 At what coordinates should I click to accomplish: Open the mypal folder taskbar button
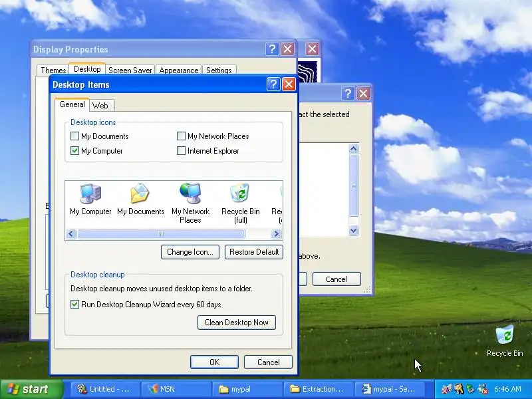(x=247, y=389)
